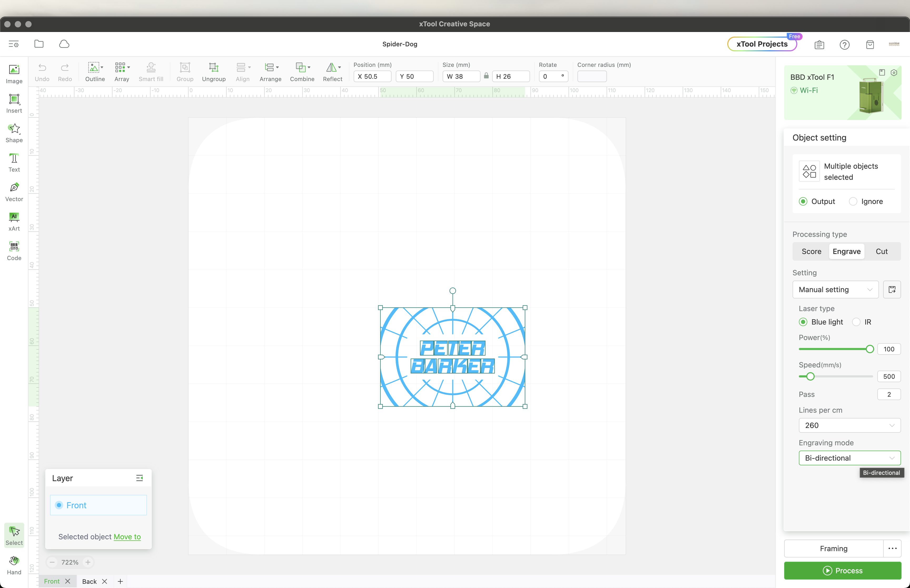Click the bookmark icon on device card
The image size is (910, 588).
882,73
